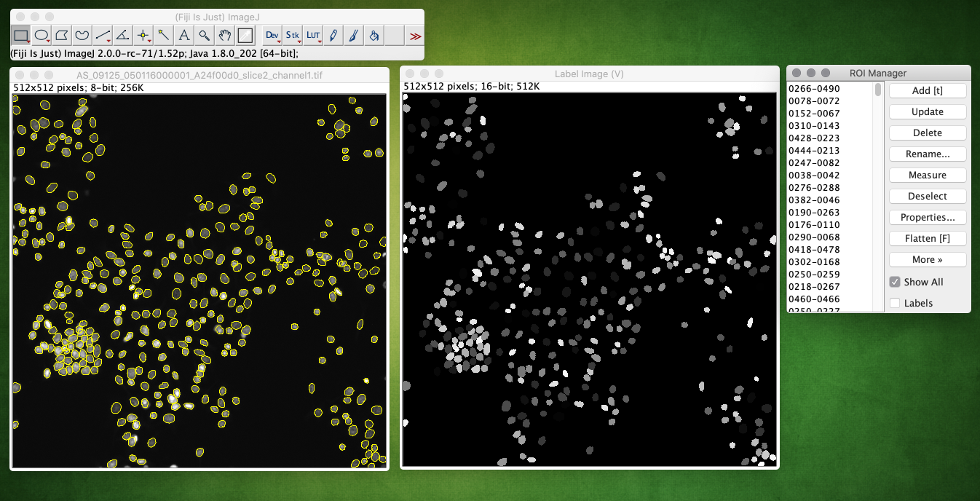Select ROI 0218-0267 in the list
Screen dimensions: 980x501
pyautogui.click(x=831, y=287)
